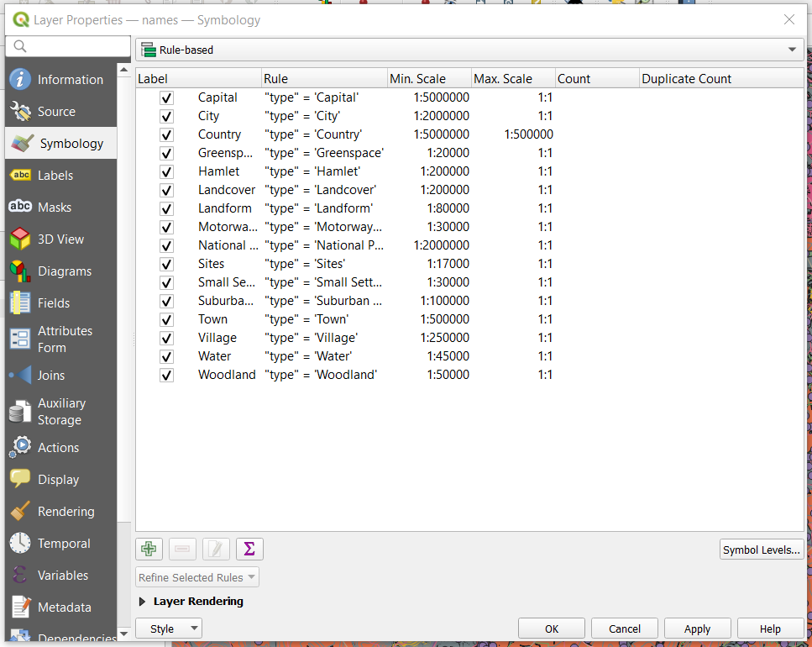Click the Symbol Levels button
Image resolution: width=812 pixels, height=647 pixels.
761,549
